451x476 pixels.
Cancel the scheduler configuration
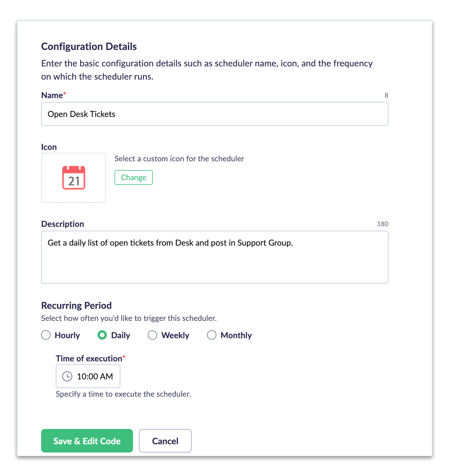click(x=165, y=441)
